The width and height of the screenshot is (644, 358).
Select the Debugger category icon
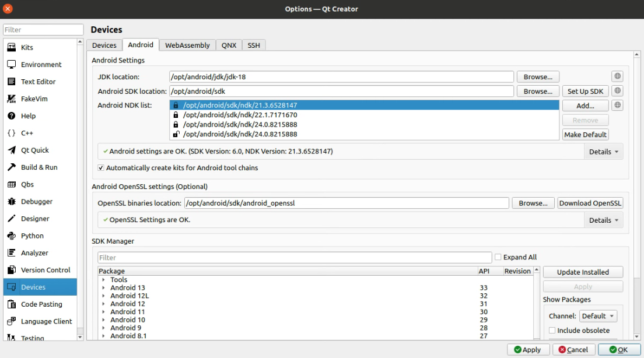point(10,201)
